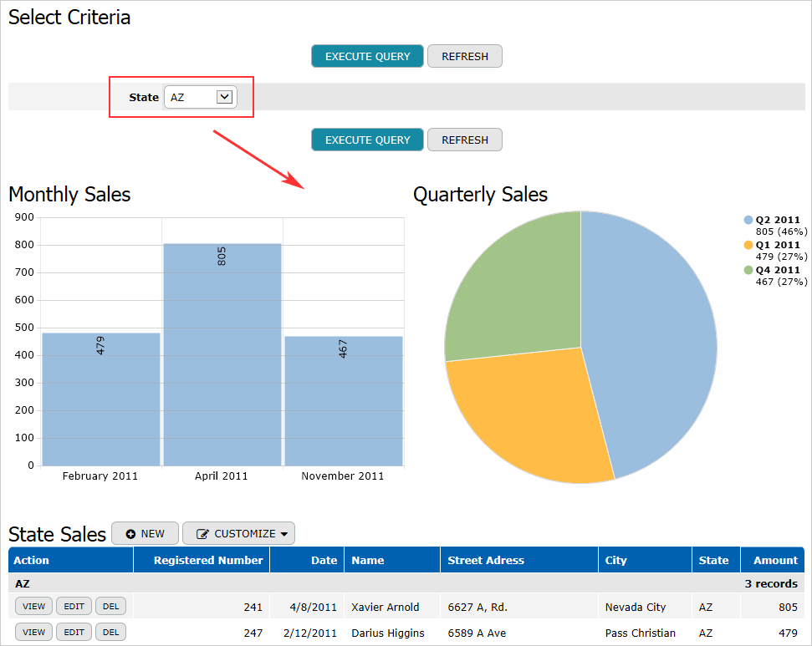
Task: Click the November 2011 bar labeled 467
Action: (344, 401)
